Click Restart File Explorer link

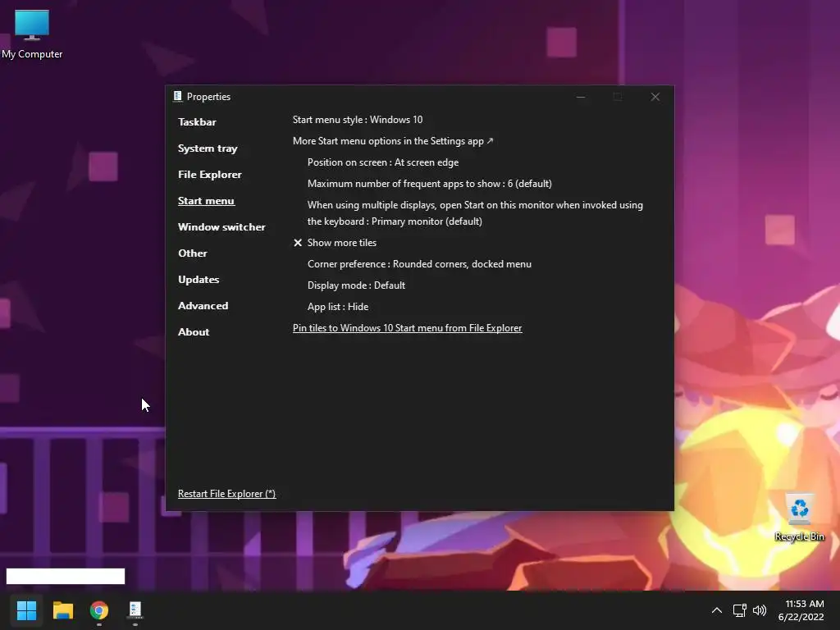226,494
